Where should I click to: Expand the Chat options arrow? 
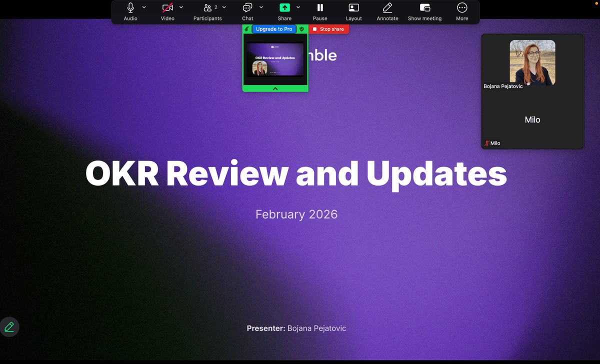point(261,7)
